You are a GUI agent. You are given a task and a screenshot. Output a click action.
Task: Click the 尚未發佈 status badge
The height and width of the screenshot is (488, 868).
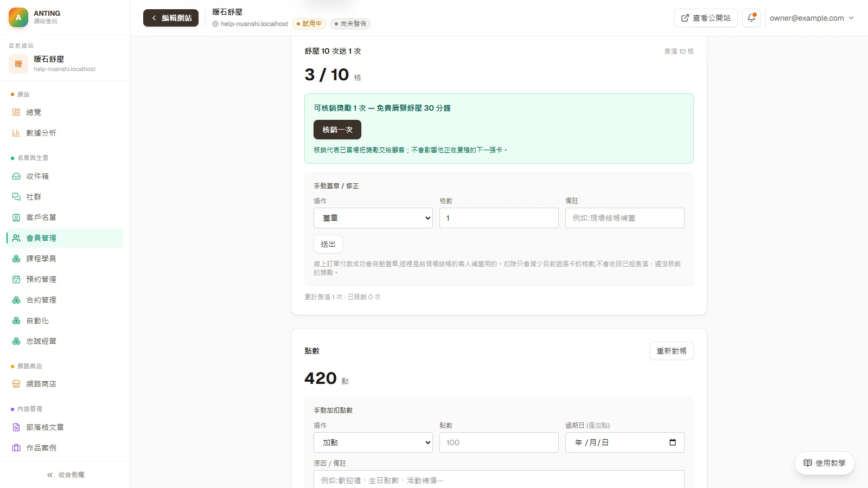click(x=350, y=24)
